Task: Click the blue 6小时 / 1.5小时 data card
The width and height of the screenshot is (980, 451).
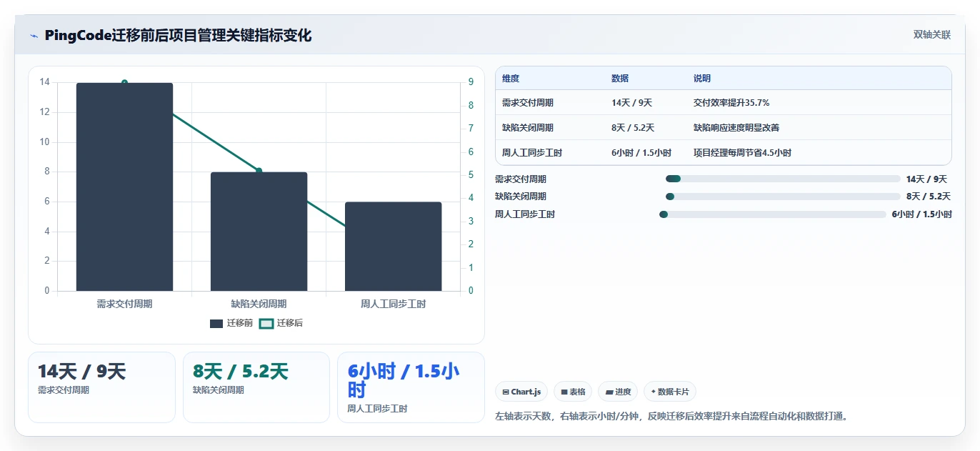Action: pos(411,387)
